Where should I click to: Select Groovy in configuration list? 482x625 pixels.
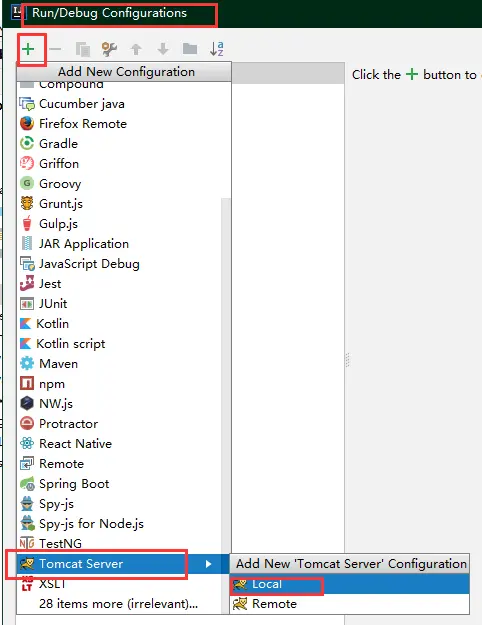click(124, 184)
